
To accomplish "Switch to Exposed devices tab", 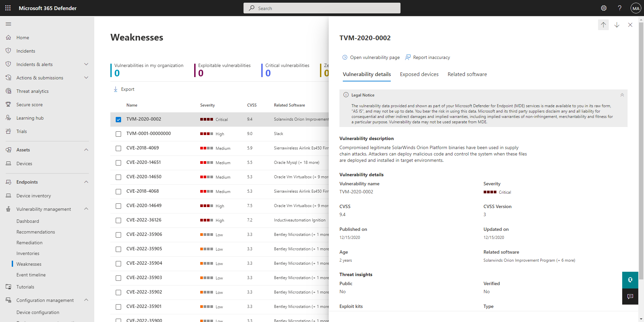I will (419, 74).
